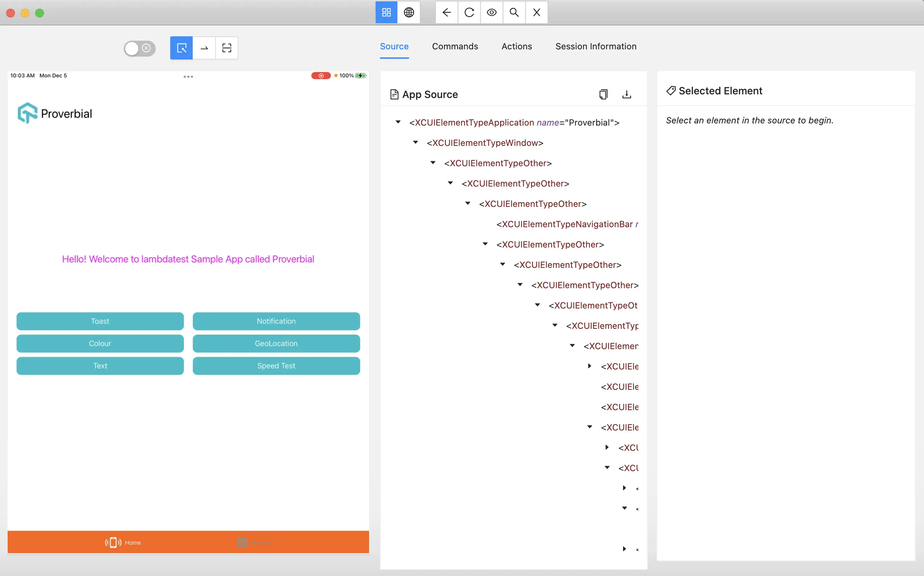Select XCUIElementTypeApplication name="Proverbial" row
The image size is (924, 576).
coord(514,122)
